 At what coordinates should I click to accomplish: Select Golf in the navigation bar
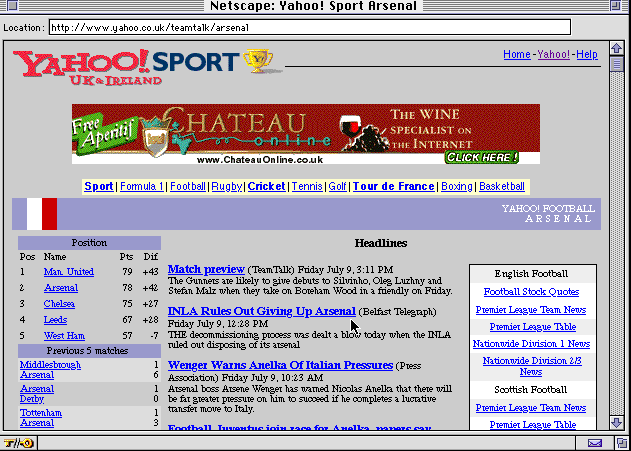pos(337,186)
